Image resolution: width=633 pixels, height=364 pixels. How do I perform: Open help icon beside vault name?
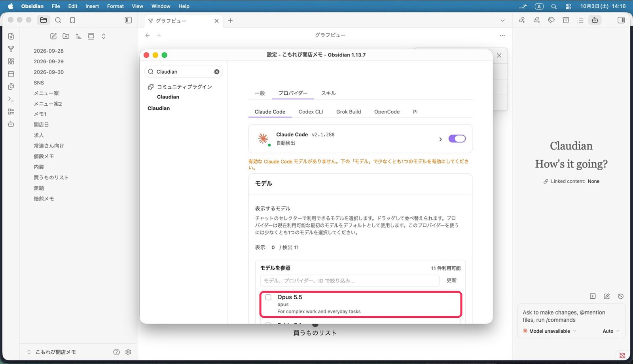[116, 352]
